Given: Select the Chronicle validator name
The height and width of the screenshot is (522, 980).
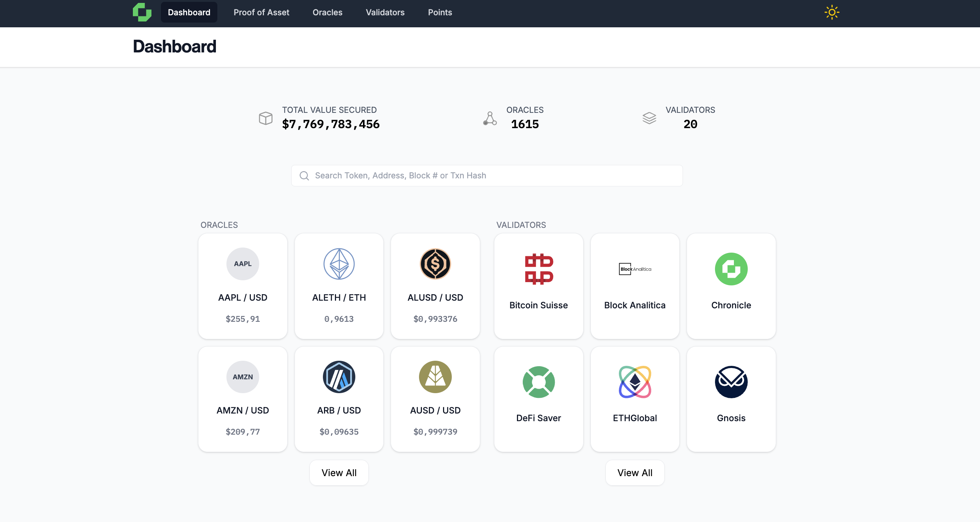Looking at the screenshot, I should pyautogui.click(x=731, y=305).
